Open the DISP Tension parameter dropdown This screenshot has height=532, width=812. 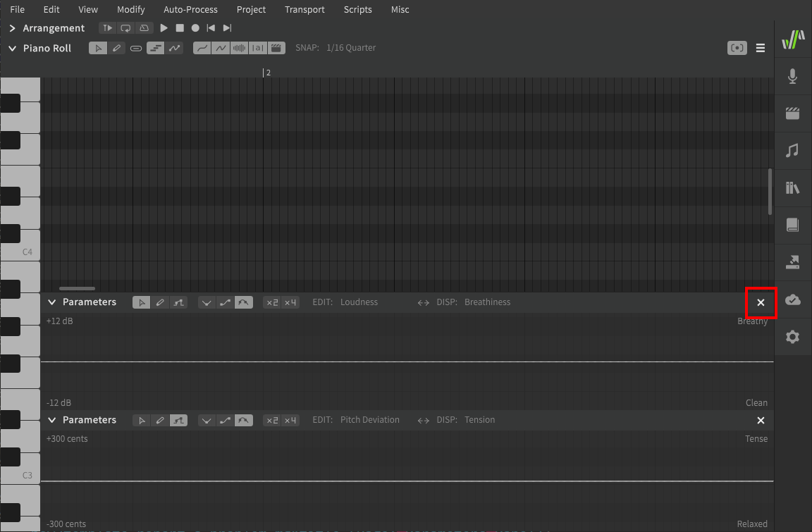tap(479, 420)
